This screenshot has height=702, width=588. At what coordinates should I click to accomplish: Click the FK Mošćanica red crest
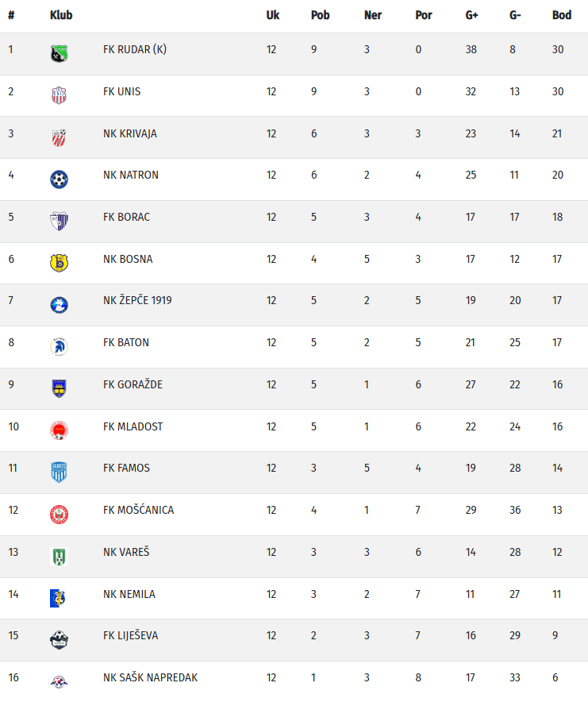pos(59,515)
